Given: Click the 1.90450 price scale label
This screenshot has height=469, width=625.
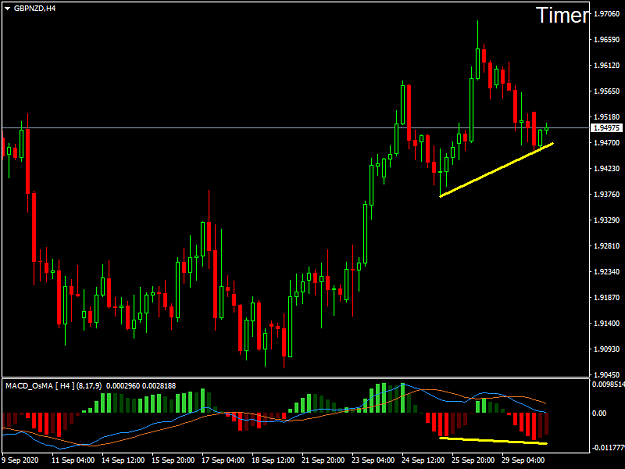Looking at the screenshot, I should point(607,375).
